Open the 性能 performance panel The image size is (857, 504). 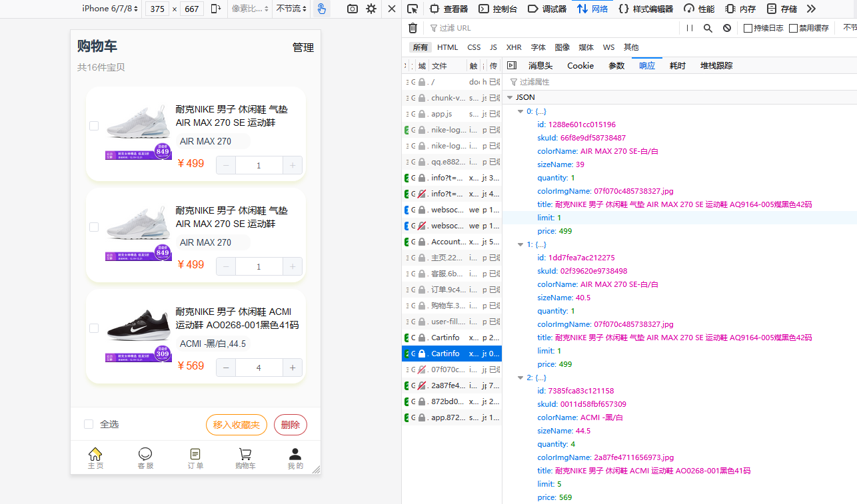tap(698, 9)
